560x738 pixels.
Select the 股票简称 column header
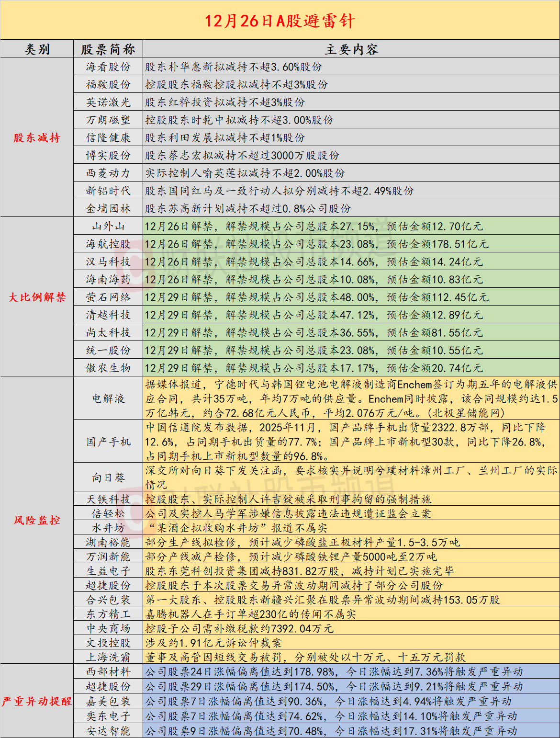108,49
